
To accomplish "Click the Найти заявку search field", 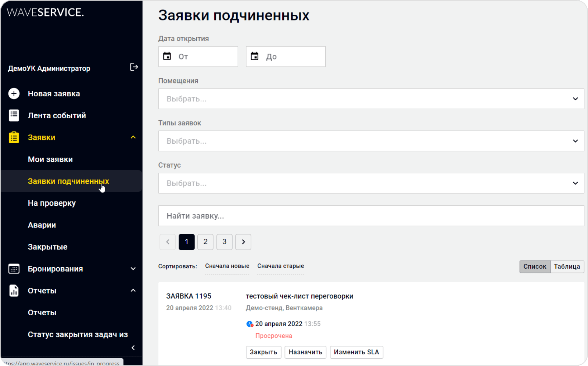I will (x=371, y=216).
